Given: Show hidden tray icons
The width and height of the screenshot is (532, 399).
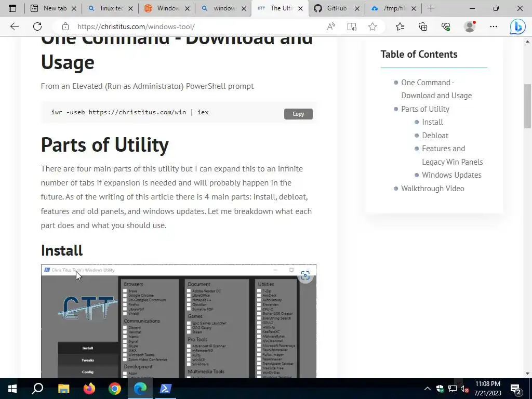Looking at the screenshot, I should [x=428, y=389].
